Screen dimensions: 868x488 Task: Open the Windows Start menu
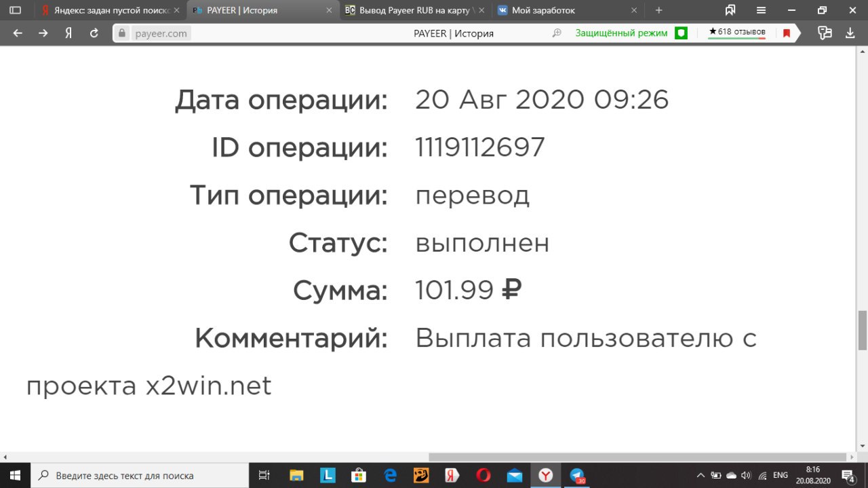tap(15, 475)
